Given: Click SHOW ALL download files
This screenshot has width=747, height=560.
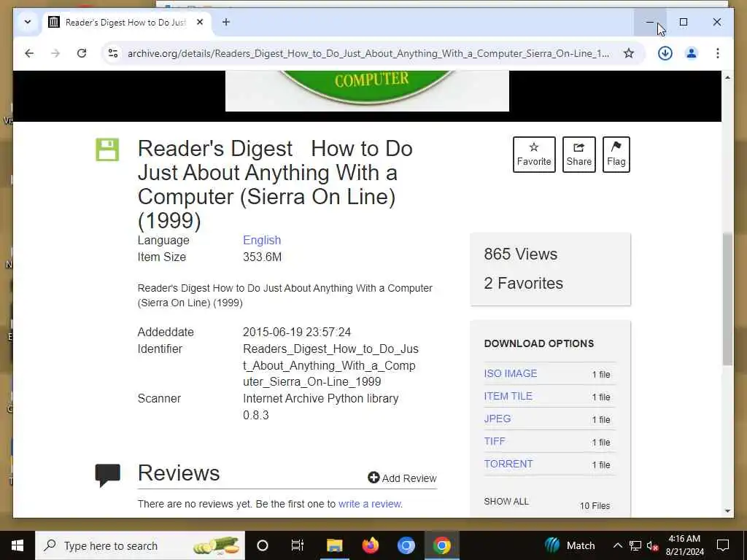Looking at the screenshot, I should (x=506, y=502).
